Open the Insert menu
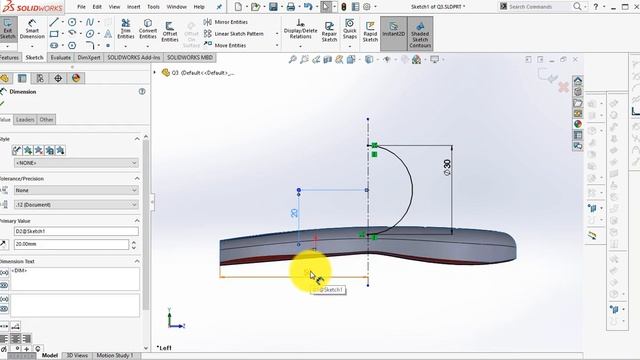 click(x=133, y=7)
